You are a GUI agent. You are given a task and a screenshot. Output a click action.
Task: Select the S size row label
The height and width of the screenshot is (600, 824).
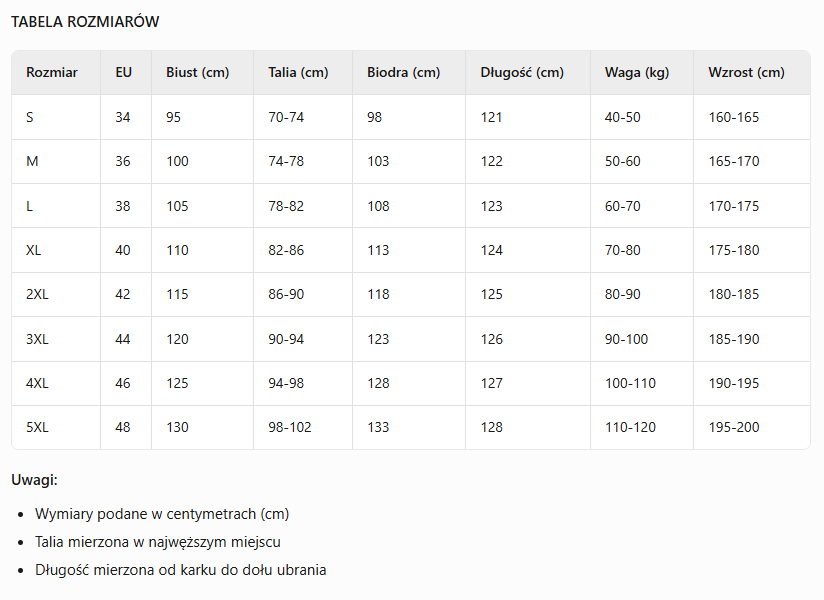click(30, 117)
